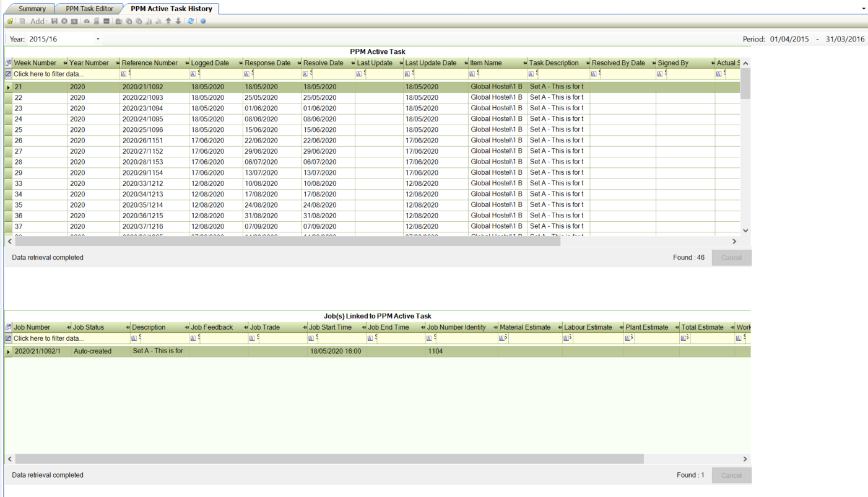Open the Year 2015/16 dropdown
This screenshot has height=497, width=868.
tap(98, 39)
